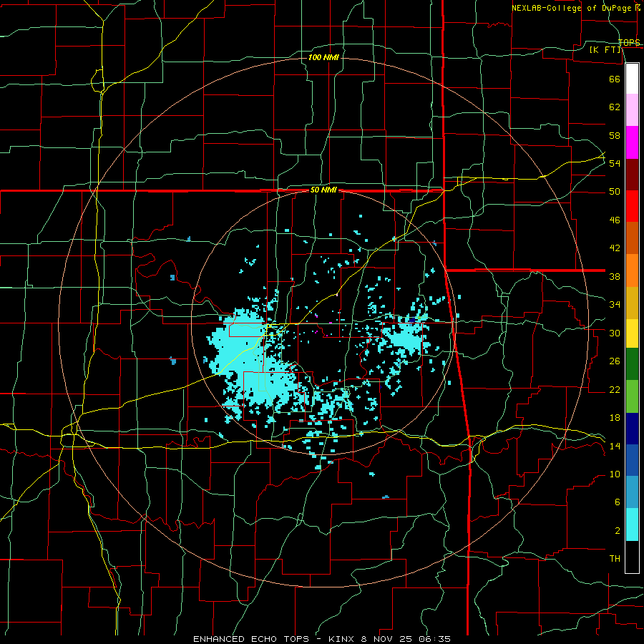Click the 'TOPS' legend heading
The height and width of the screenshot is (644, 644).
(x=629, y=42)
